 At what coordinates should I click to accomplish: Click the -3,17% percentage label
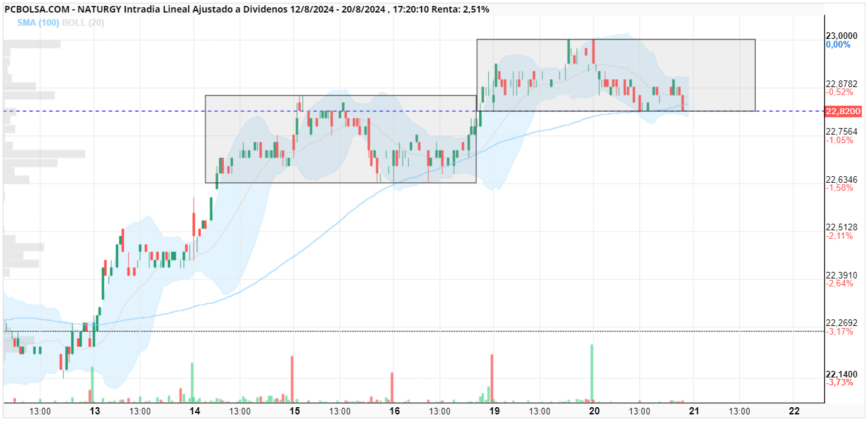click(x=840, y=331)
